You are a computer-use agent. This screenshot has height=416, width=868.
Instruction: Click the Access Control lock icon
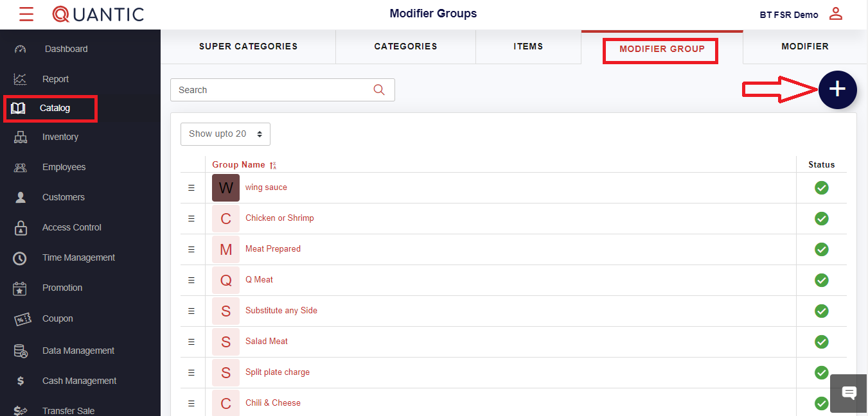[x=21, y=228]
